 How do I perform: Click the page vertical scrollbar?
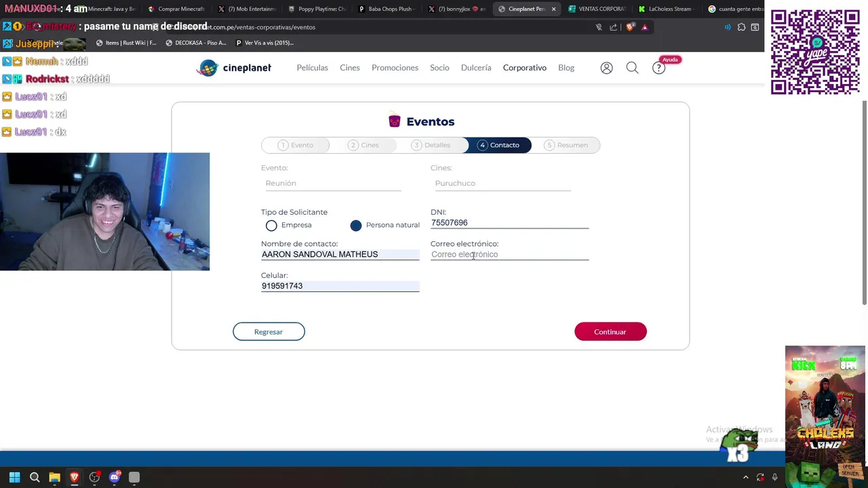point(864,203)
